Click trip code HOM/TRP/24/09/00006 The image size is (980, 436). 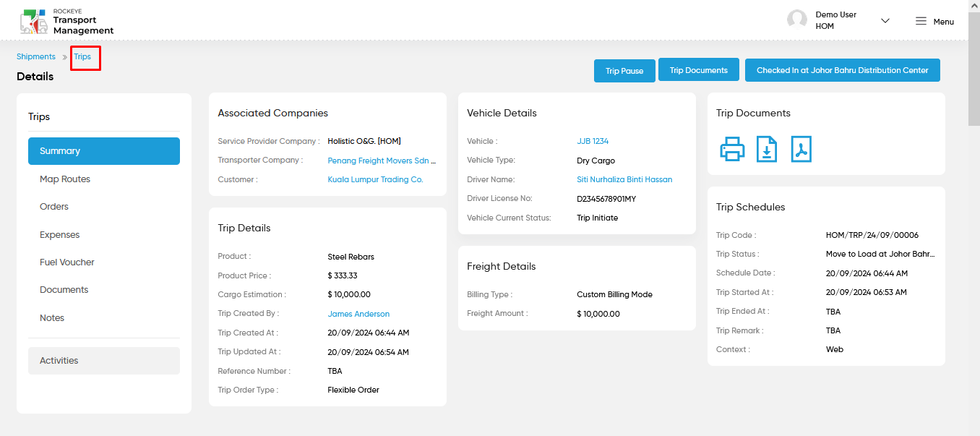point(872,235)
